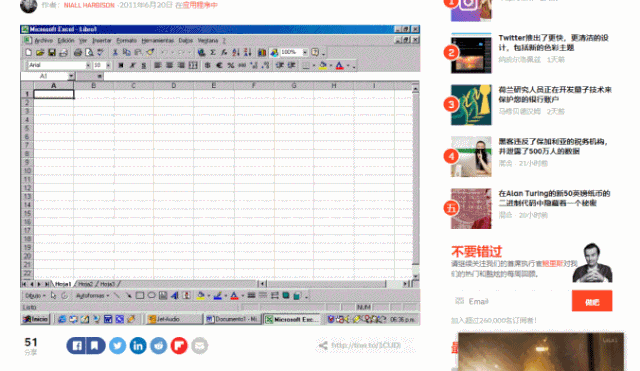Toggle Center alignment in Excel toolbar
This screenshot has height=371, width=640.
pyautogui.click(x=169, y=65)
